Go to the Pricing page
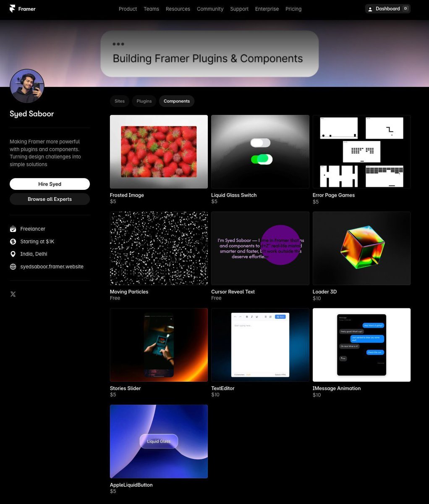 point(293,9)
